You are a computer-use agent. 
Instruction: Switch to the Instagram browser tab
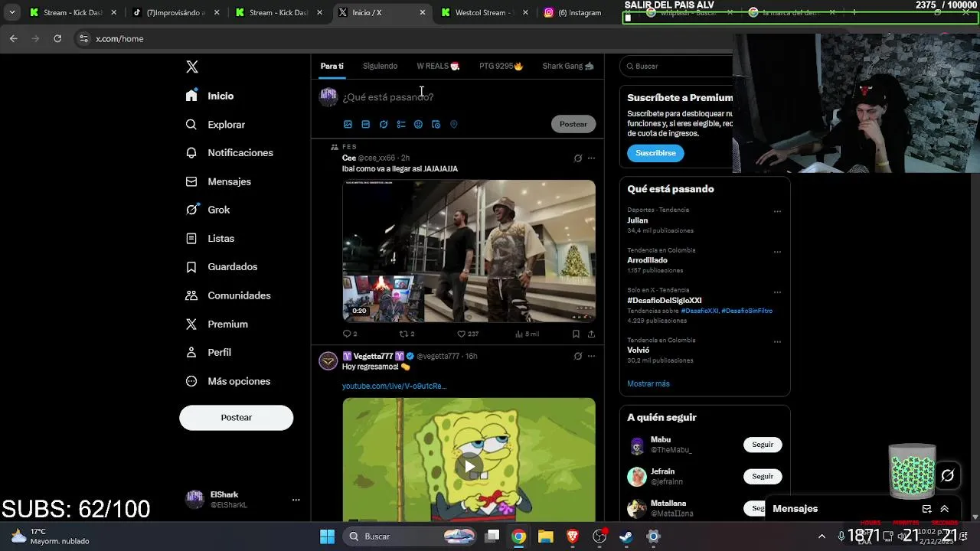click(578, 12)
